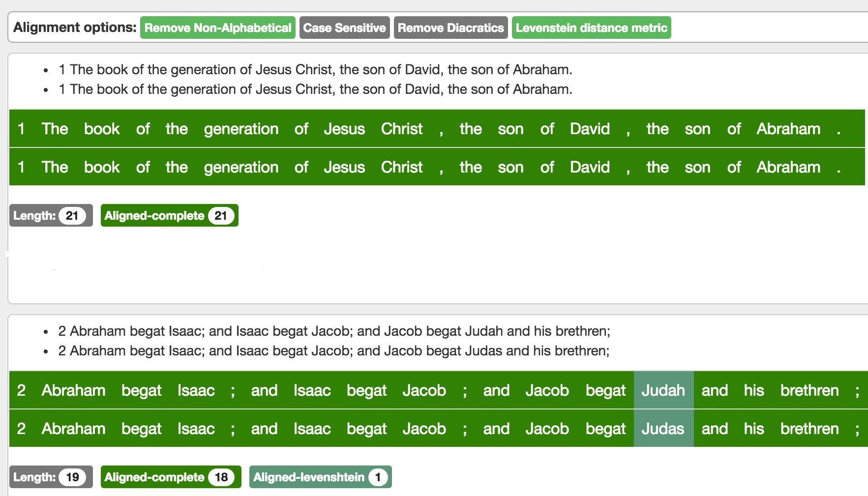Click the word brethren in the Judas alignment row
This screenshot has width=868, height=496.
pyautogui.click(x=809, y=429)
